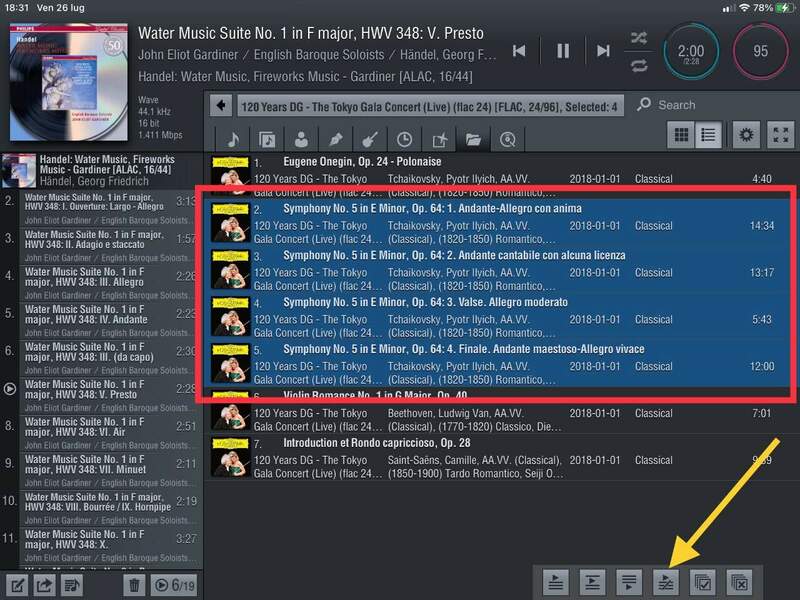800x600 pixels.
Task: Go back using the left arrow button
Action: [221, 105]
